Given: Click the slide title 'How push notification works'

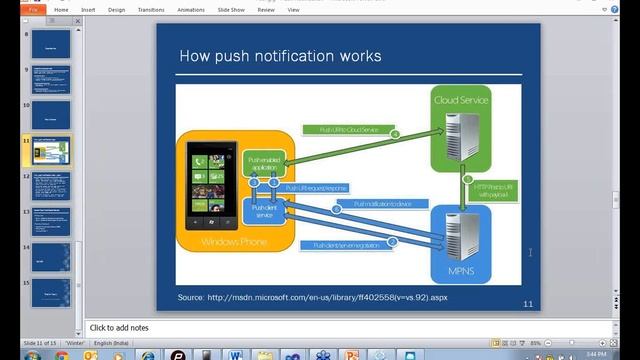Looking at the screenshot, I should [280, 56].
